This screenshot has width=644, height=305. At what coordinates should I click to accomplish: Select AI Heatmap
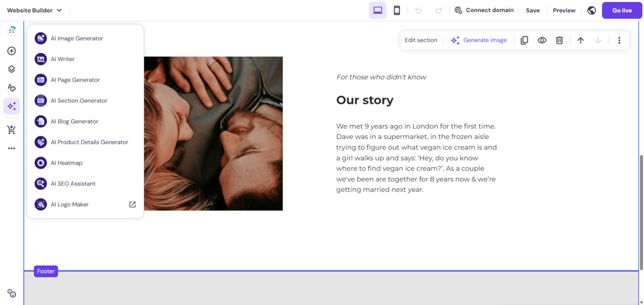[x=86, y=162]
